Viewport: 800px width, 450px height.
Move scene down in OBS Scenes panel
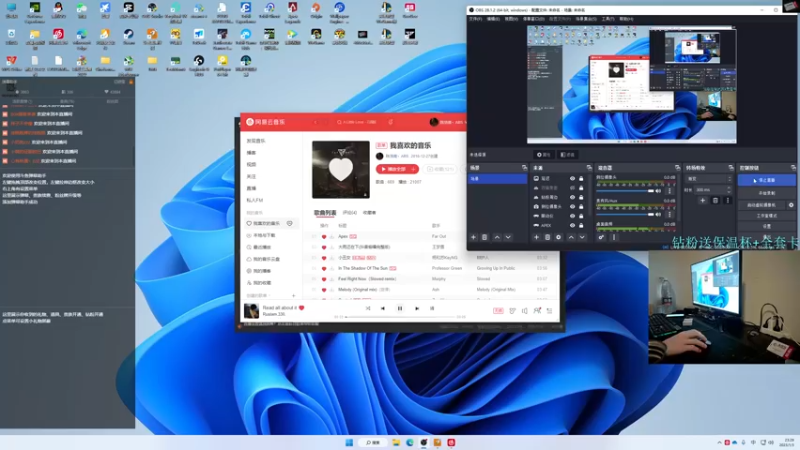[508, 237]
